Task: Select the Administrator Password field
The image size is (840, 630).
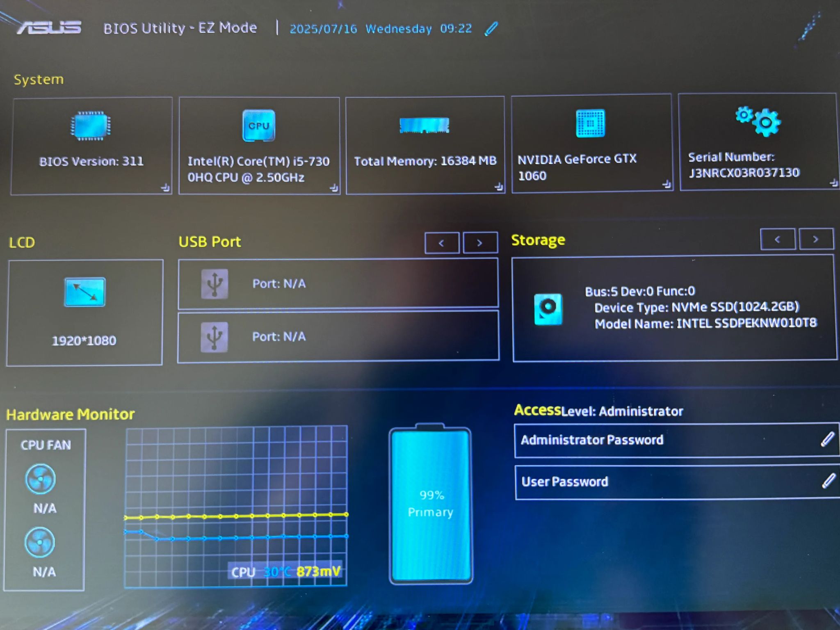Action: click(x=677, y=440)
